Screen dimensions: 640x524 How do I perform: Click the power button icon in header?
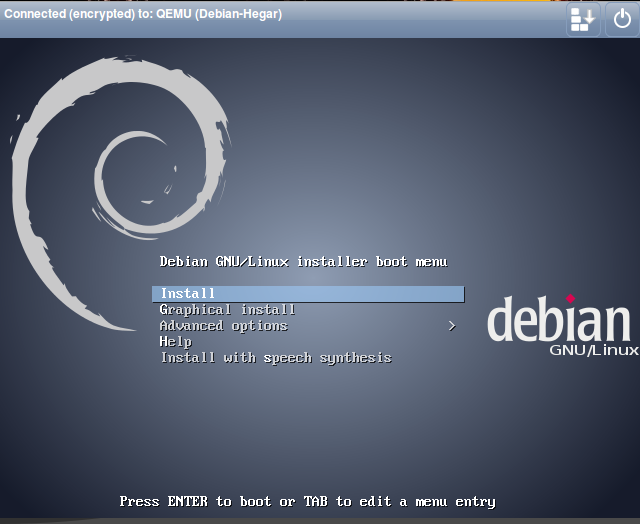(x=622, y=19)
